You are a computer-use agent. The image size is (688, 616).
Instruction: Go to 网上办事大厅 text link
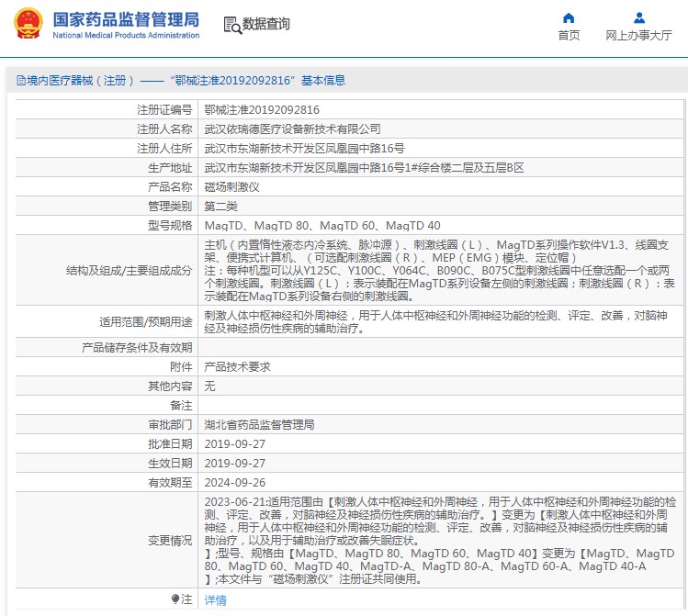(639, 35)
